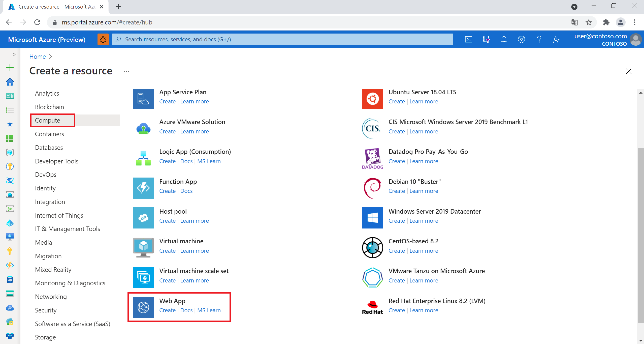The image size is (644, 344).
Task: Click the Web App icon
Action: pos(144,306)
